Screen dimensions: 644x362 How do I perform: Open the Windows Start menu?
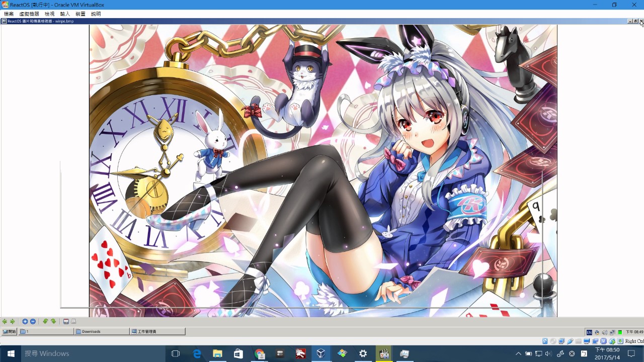pos(10,353)
